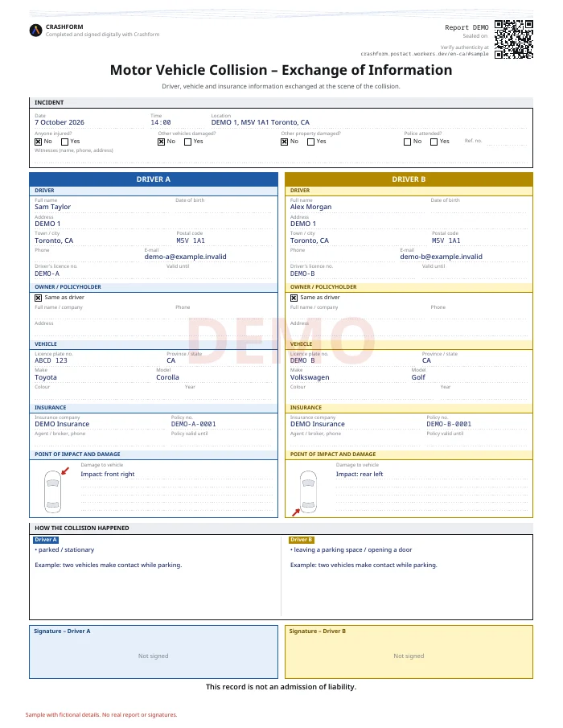Click the Signature – Driver B box

coord(409,652)
